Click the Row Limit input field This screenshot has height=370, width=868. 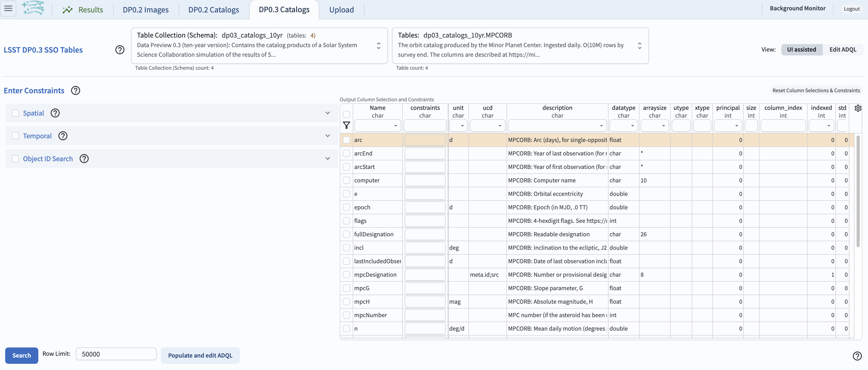click(116, 353)
